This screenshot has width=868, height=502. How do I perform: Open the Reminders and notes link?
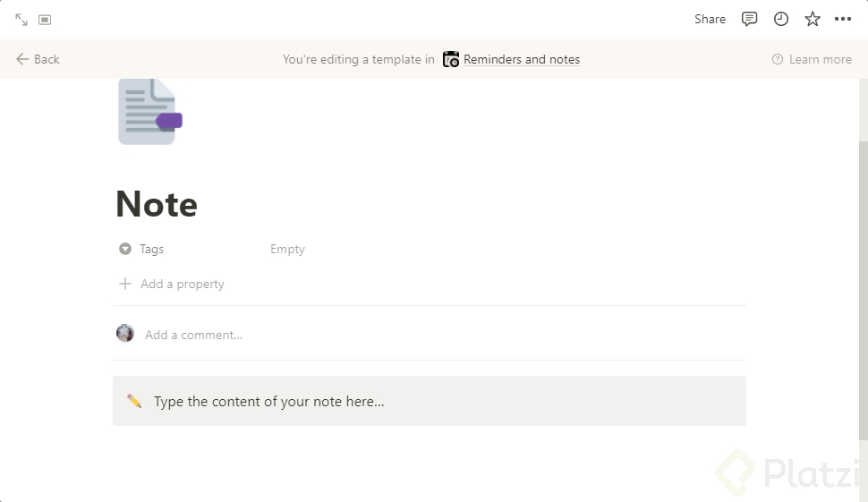(x=522, y=59)
